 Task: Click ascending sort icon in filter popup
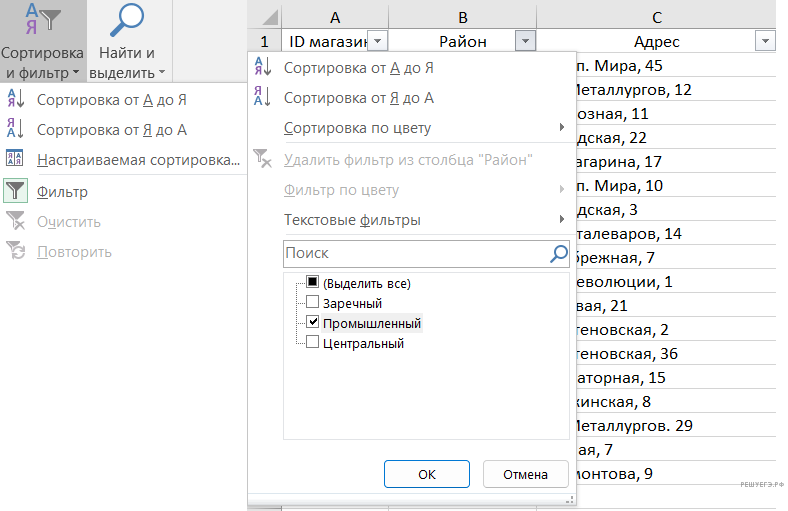(x=262, y=68)
